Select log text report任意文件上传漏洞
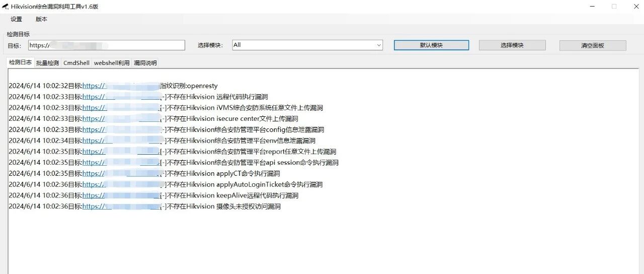The image size is (644, 274). pos(301,152)
